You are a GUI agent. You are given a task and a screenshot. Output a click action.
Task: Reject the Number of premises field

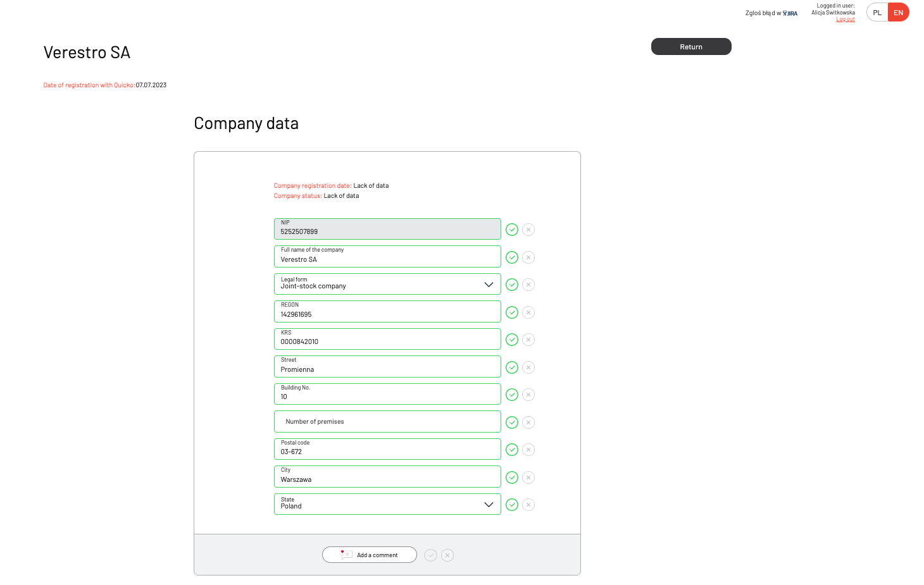(528, 422)
